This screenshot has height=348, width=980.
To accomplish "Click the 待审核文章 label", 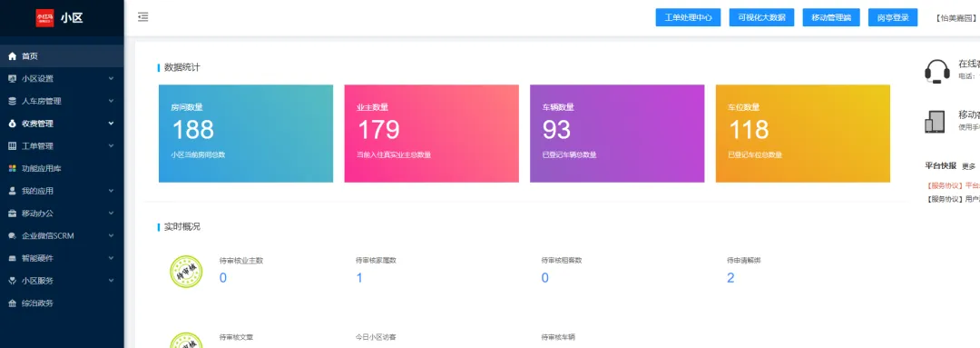I will tap(236, 337).
